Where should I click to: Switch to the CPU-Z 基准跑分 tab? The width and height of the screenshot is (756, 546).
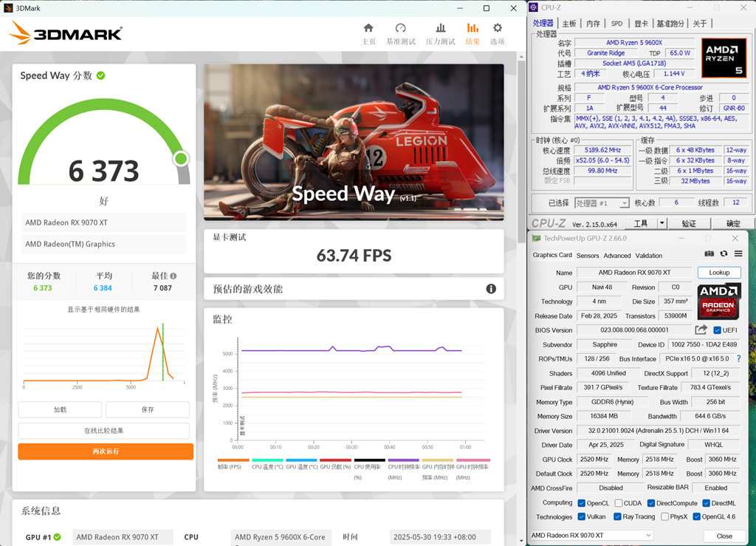[x=670, y=23]
